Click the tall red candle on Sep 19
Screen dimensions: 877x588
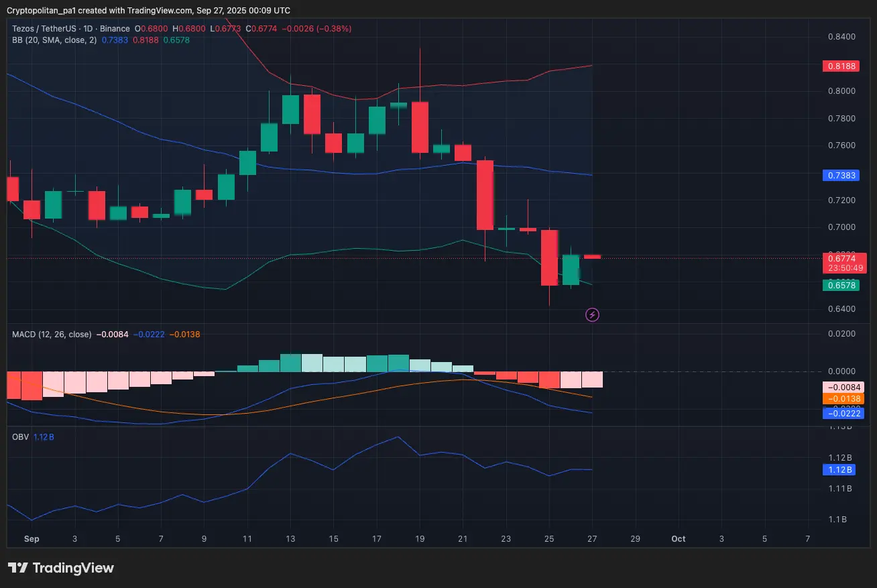[420, 127]
